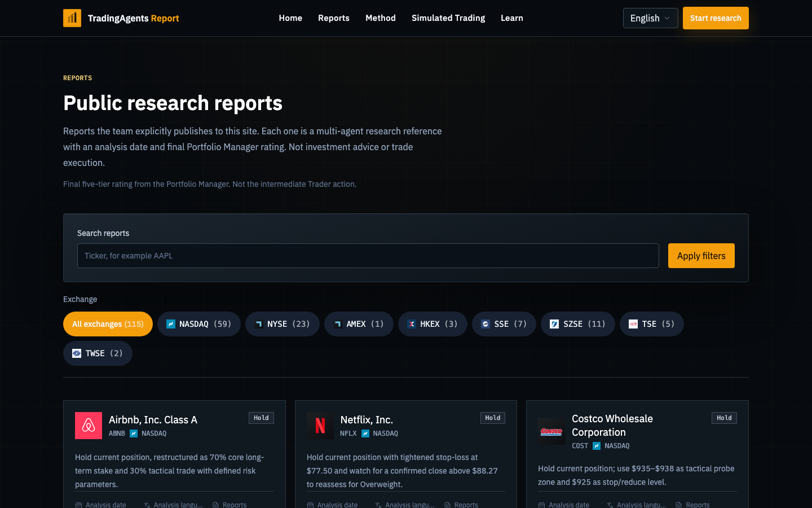Image resolution: width=812 pixels, height=508 pixels.
Task: Filter by NASDAQ (59) exchange
Action: [x=199, y=324]
